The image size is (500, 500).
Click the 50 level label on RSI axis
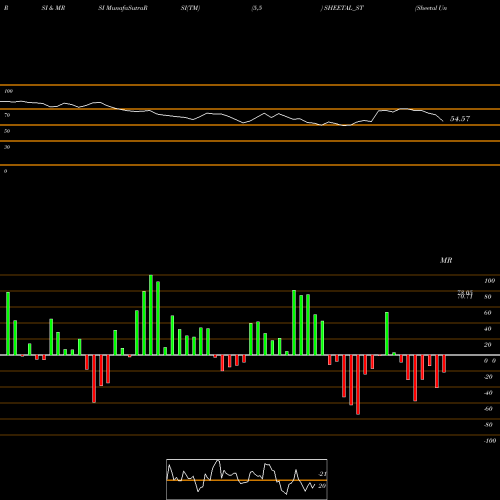tap(7, 131)
